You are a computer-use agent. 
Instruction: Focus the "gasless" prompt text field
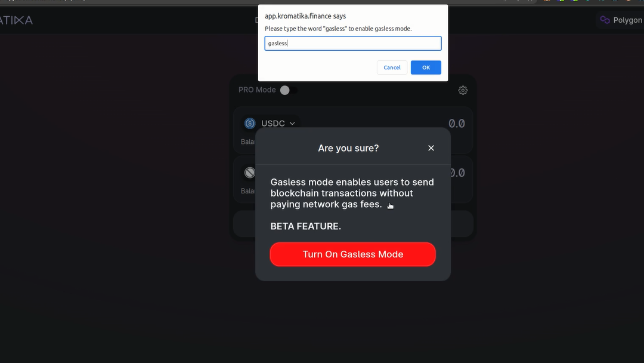(353, 43)
